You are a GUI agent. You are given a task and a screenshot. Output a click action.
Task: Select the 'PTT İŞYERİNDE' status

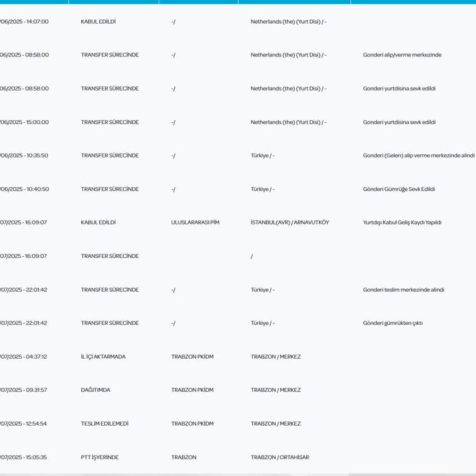pyautogui.click(x=100, y=457)
